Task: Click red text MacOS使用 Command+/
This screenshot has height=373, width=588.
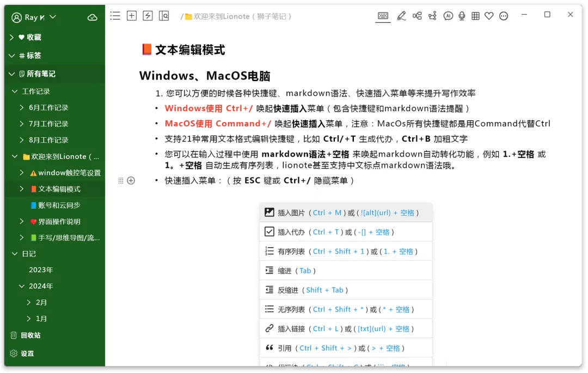Action: (x=218, y=124)
